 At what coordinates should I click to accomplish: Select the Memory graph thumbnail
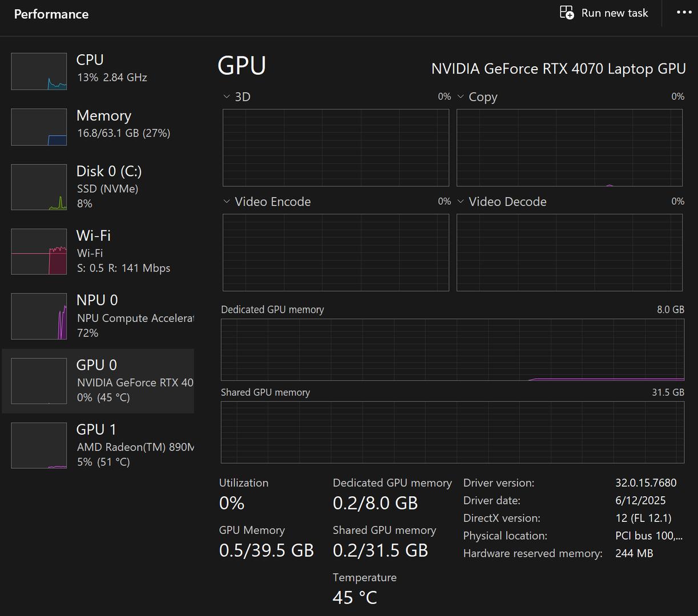[x=39, y=127]
